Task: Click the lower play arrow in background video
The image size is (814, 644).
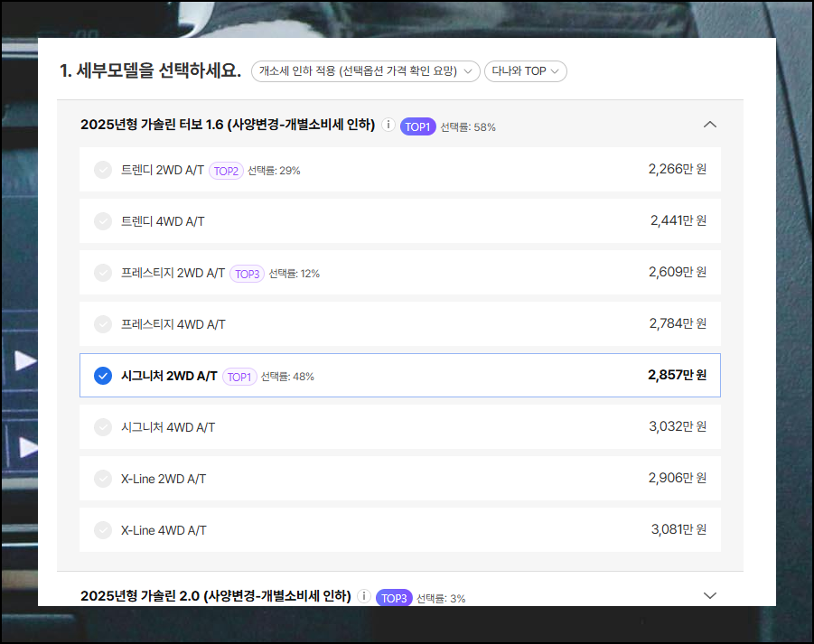Action: 28,447
